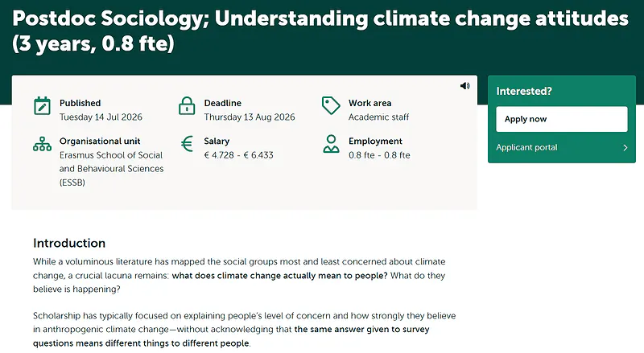Click the Interested? panel heading
Image resolution: width=644 pixels, height=353 pixels.
tap(524, 91)
